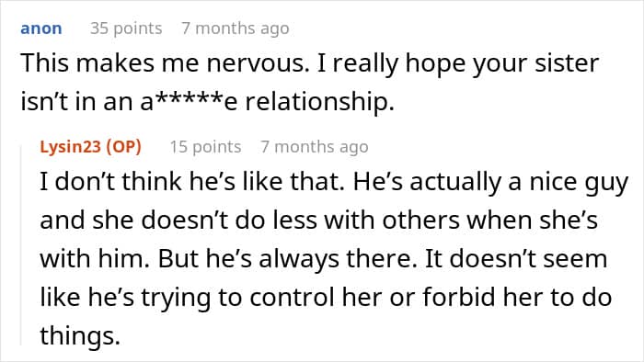Open anon's 7 months ago timestamp
This screenshot has width=644, height=362.
point(236,28)
